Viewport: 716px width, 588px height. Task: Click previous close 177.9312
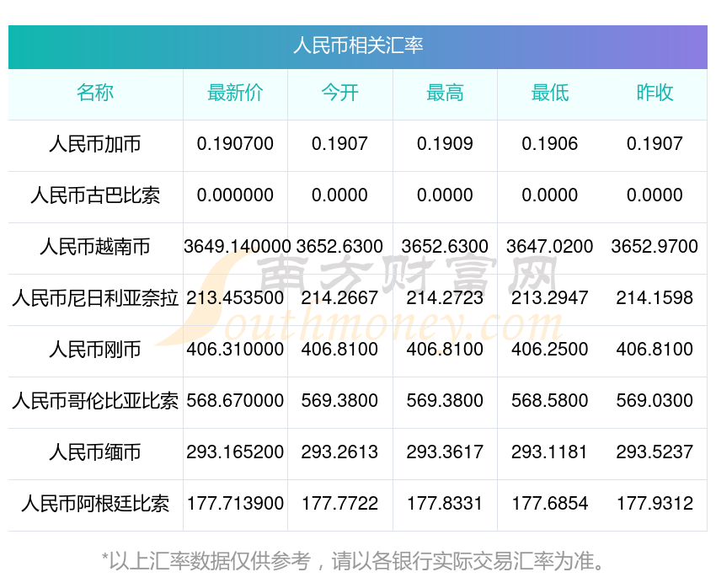(655, 504)
